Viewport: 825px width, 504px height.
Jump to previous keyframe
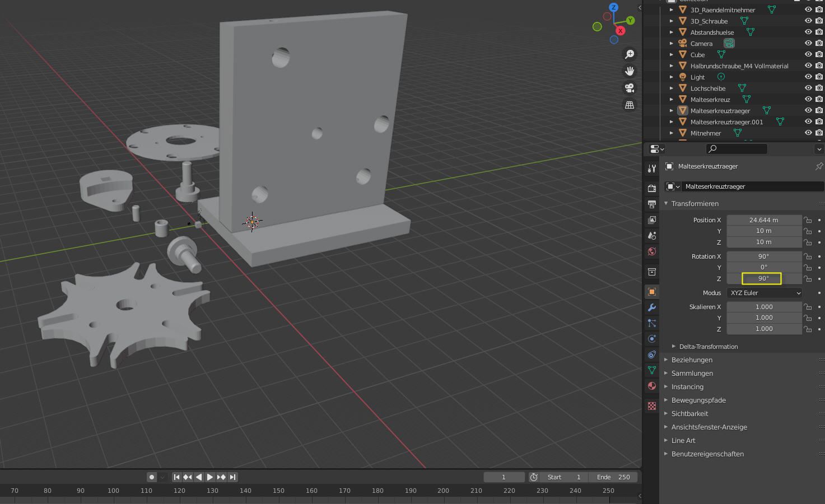pyautogui.click(x=188, y=477)
